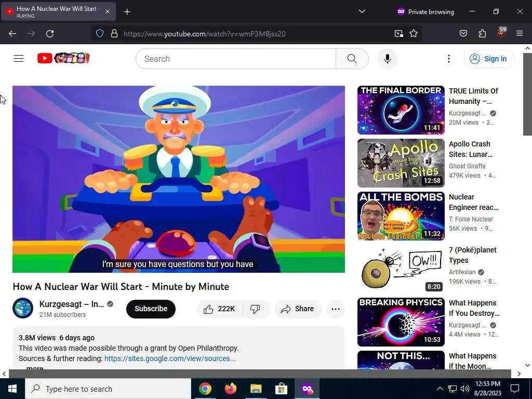Open the taskbar clock showing 12:53 PM
532x399 pixels.
point(487,389)
